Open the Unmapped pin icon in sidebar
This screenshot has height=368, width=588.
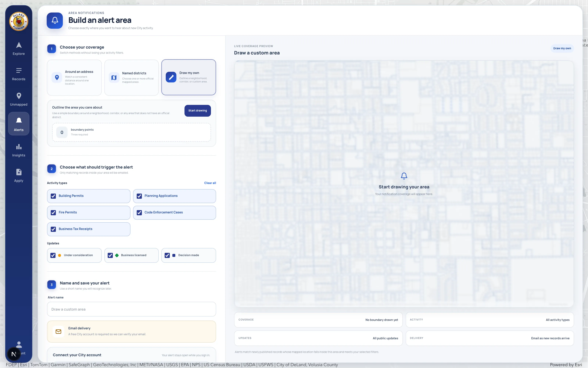19,96
